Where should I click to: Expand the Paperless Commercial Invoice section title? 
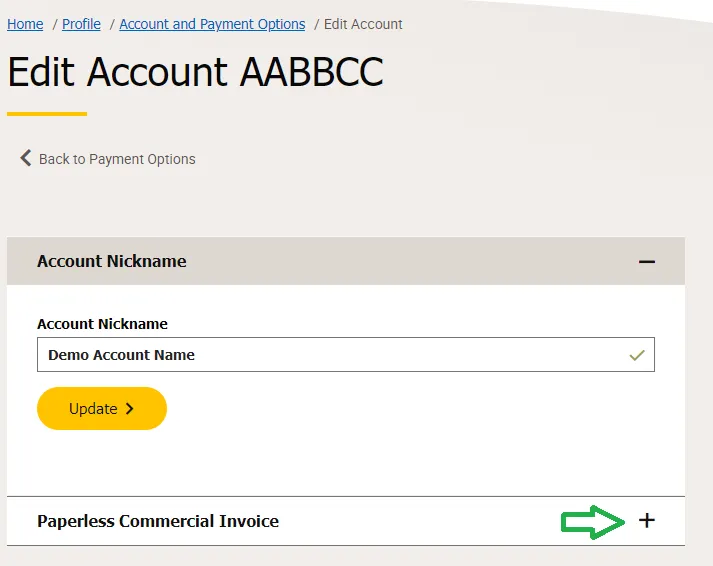tap(158, 521)
